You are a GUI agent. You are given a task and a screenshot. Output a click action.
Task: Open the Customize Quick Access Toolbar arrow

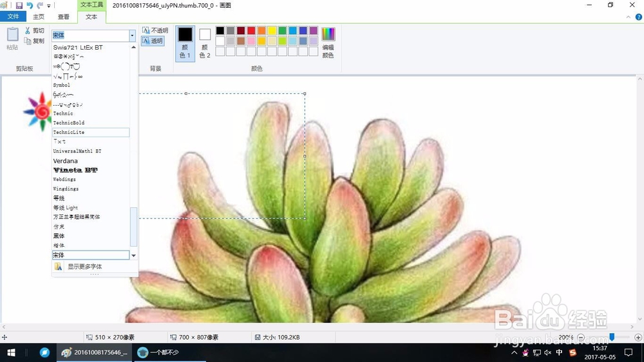(x=49, y=6)
